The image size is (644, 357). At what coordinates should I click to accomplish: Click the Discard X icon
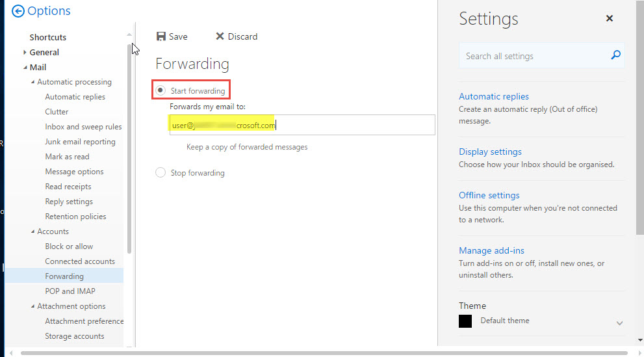pos(220,36)
